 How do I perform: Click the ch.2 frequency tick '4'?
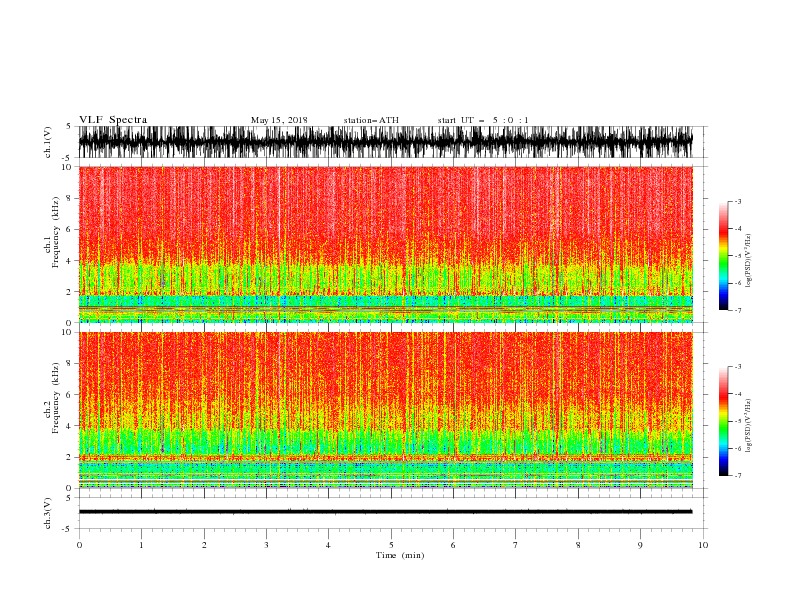[69, 426]
